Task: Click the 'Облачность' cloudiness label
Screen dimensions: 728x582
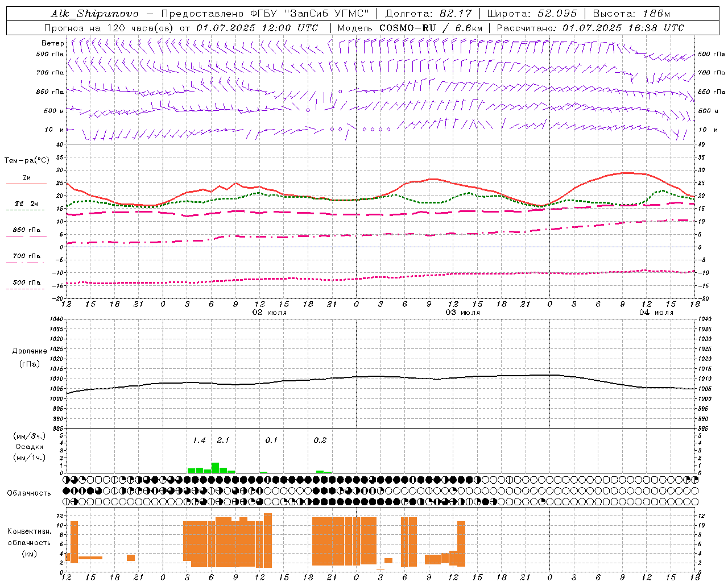Action: tap(29, 493)
